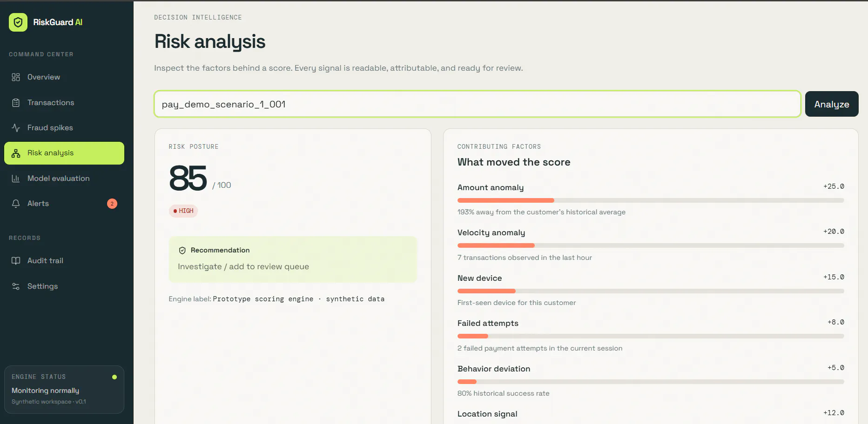Click the Alerts bell icon
Screen dimensions: 868x424
click(16, 204)
